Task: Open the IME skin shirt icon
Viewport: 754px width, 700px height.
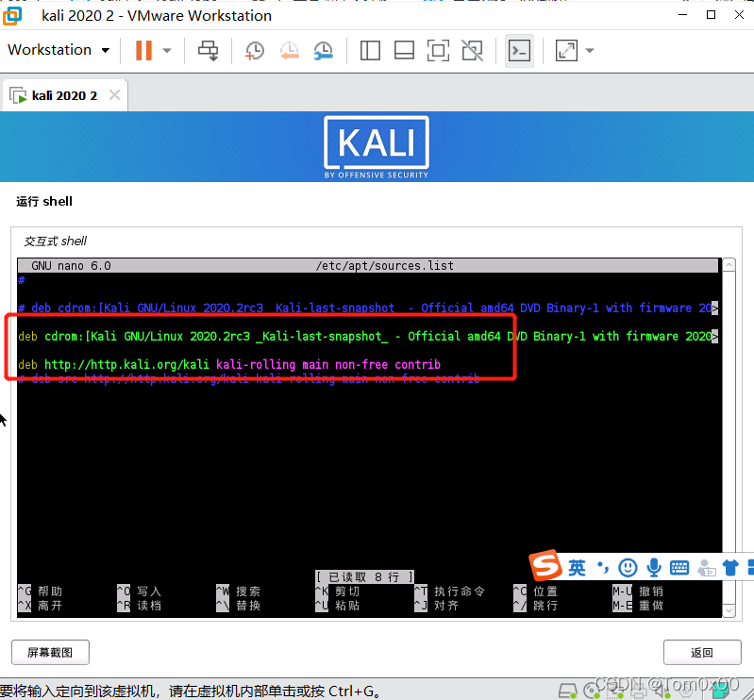Action: click(x=730, y=568)
